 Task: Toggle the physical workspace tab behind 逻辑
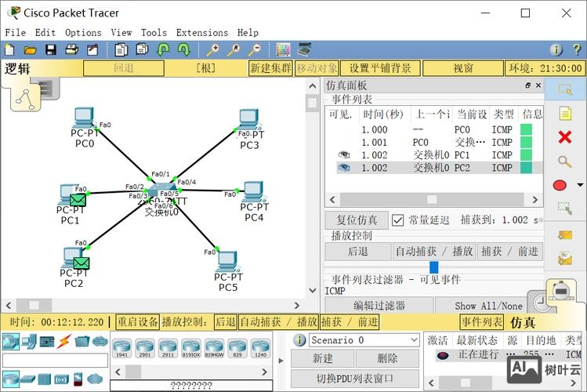click(48, 89)
